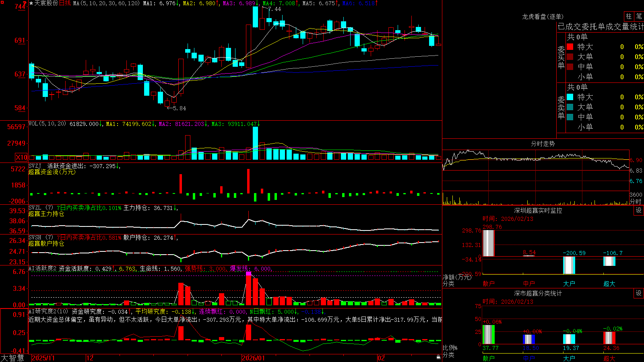This screenshot has height=362, width=644.
Task: Click the red question mark help icon
Action: pyautogui.click(x=25, y=3)
